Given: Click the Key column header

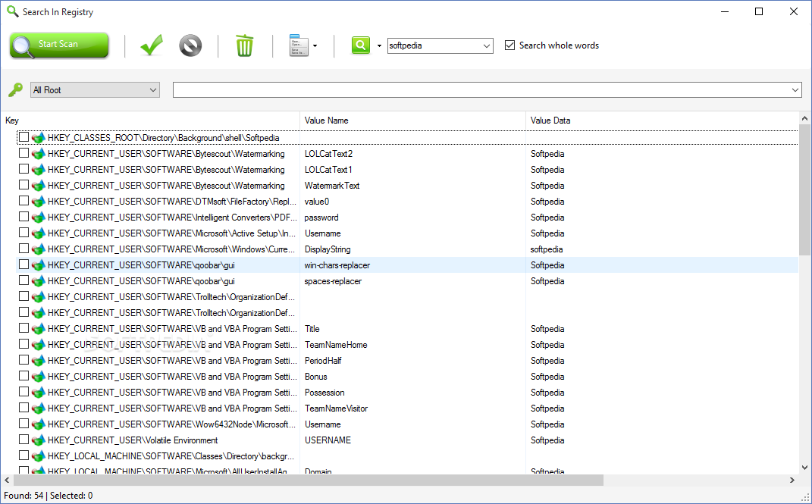Looking at the screenshot, I should [150, 121].
